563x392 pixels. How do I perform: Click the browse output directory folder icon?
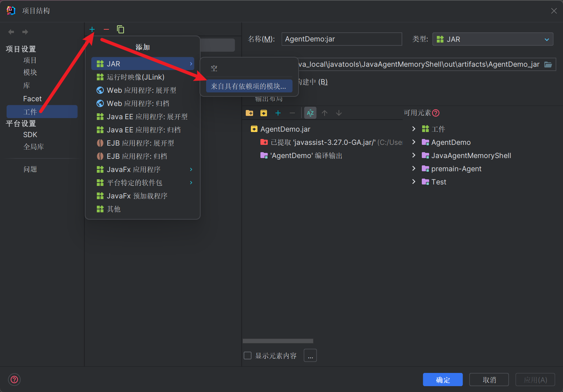[x=548, y=65]
